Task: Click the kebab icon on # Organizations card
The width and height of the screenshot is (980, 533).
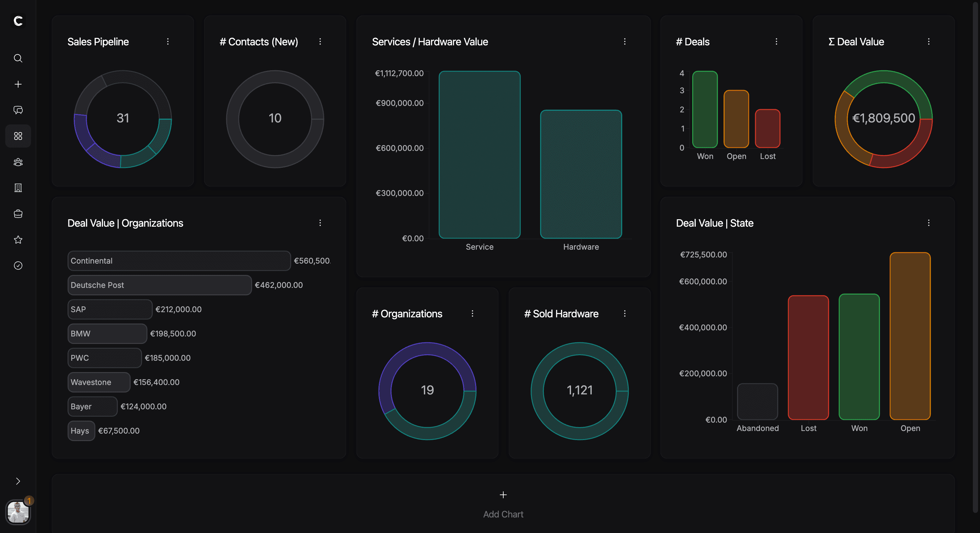Action: click(472, 314)
